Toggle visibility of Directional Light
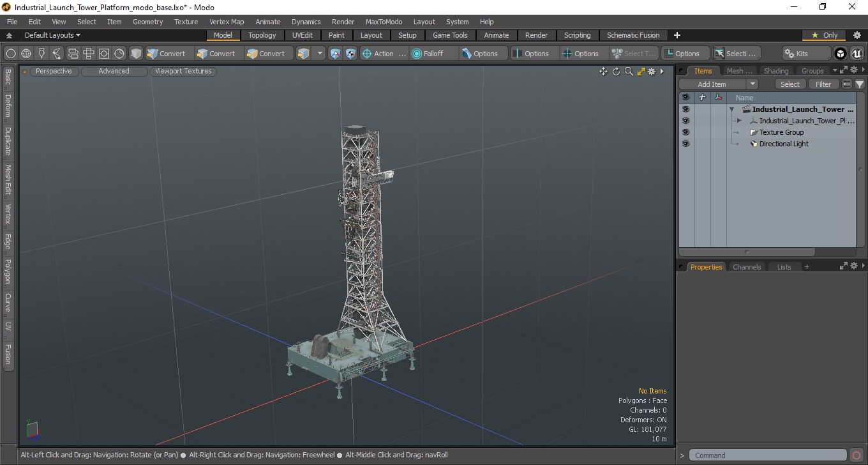The image size is (868, 465). 685,144
